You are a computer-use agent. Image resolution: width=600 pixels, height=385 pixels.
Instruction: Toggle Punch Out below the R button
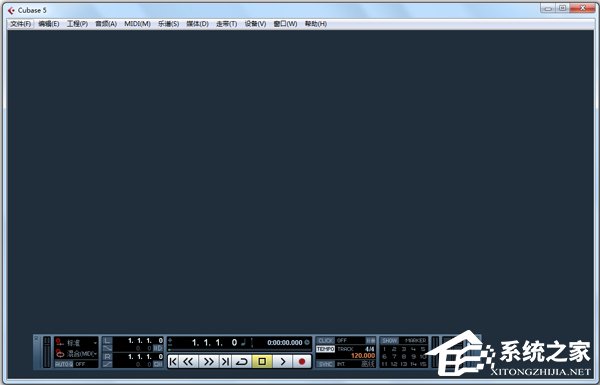tap(108, 364)
